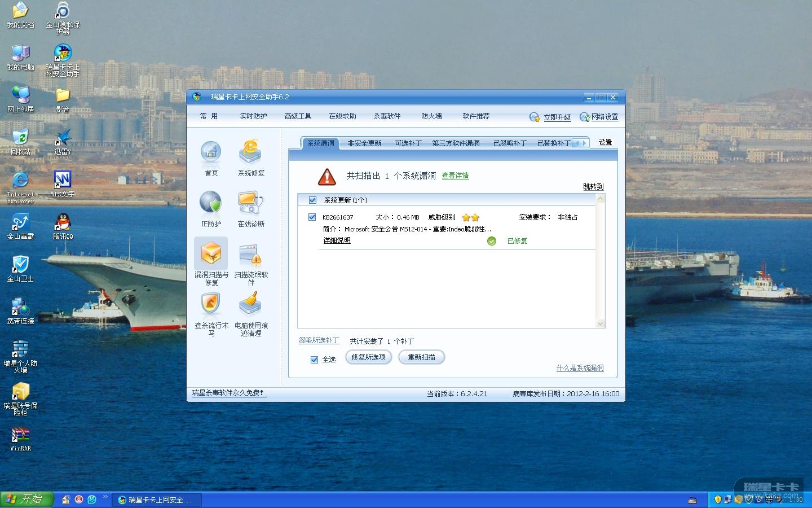Click the patch list scroll-down arrow
Screen dimensions: 812x508
tap(600, 323)
